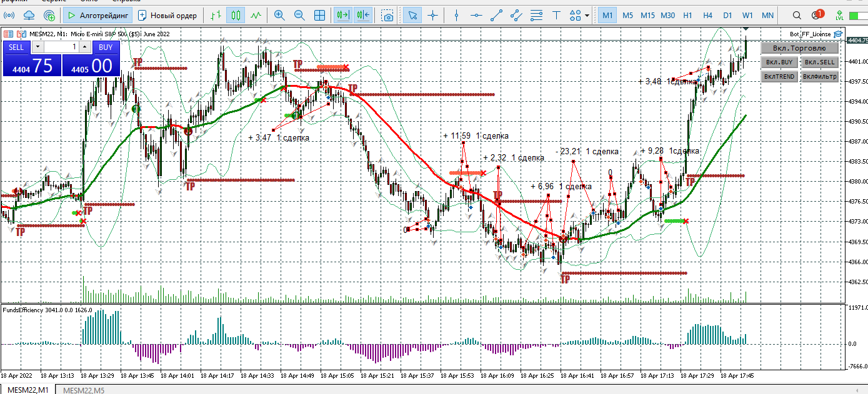Screen dimensions: 868x394
Task: Click the one-click trading panel toggle icon
Action: tap(7, 34)
